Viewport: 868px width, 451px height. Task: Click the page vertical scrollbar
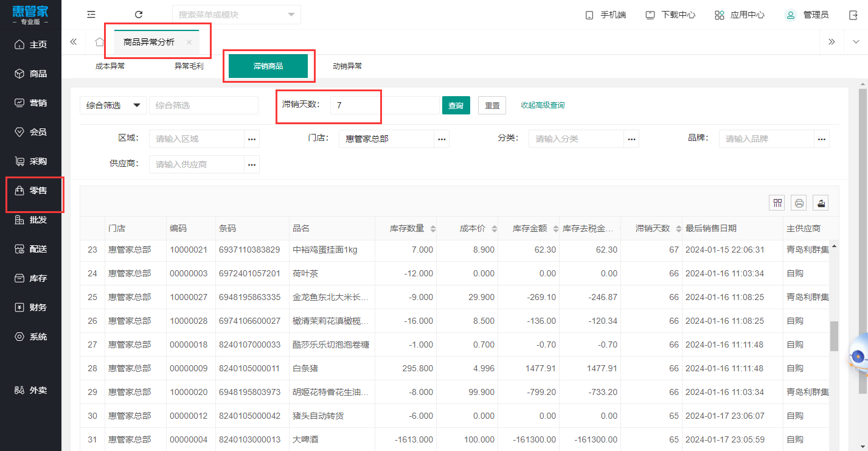(863, 240)
